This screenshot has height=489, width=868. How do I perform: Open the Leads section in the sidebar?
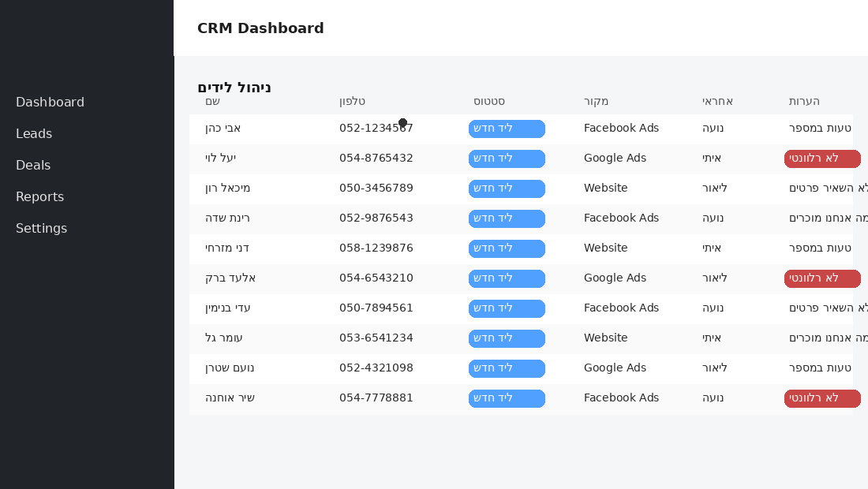coord(34,133)
